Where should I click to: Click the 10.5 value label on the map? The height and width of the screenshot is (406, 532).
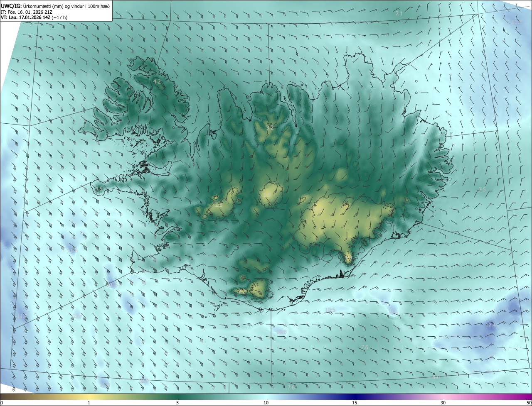tap(330, 310)
